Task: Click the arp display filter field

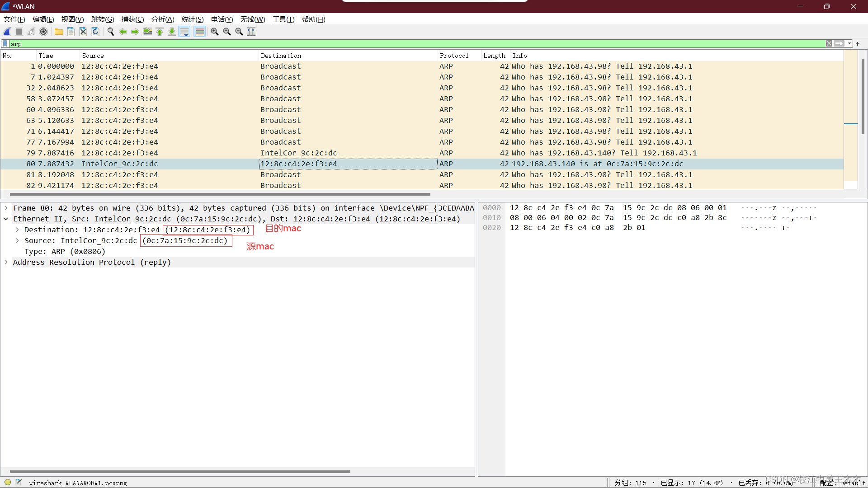Action: point(416,44)
